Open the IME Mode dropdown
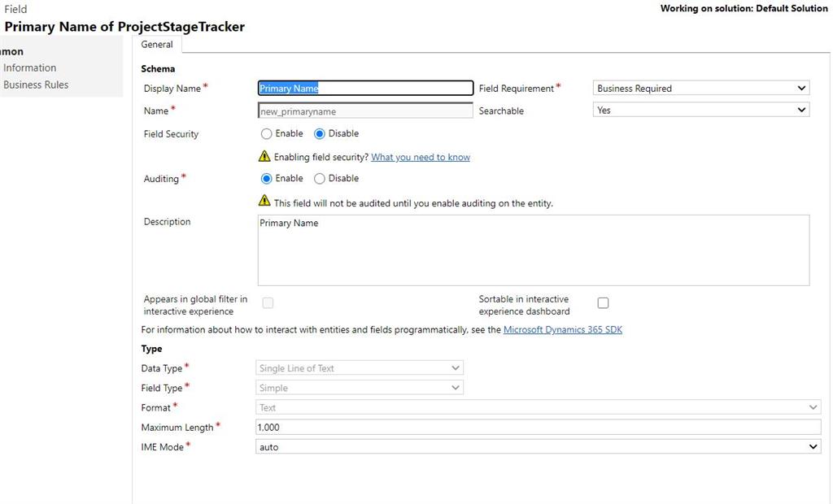833x504 pixels. coord(537,446)
